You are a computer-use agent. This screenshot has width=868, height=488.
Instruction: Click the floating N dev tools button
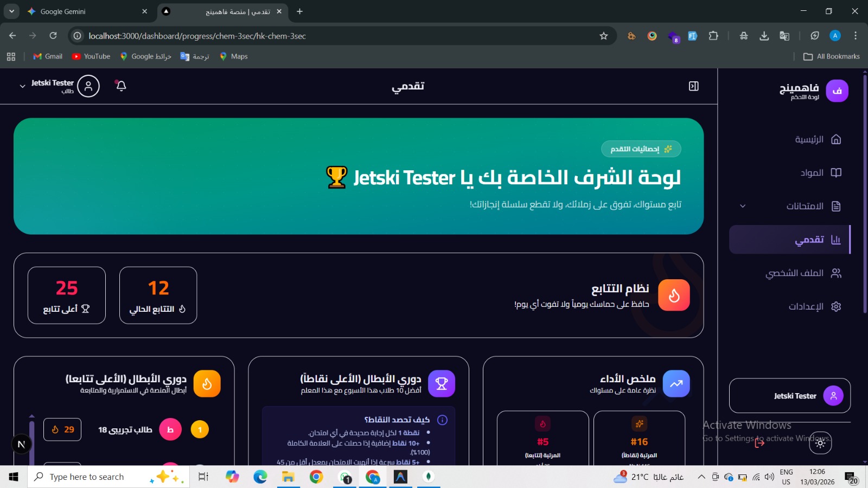(x=21, y=444)
